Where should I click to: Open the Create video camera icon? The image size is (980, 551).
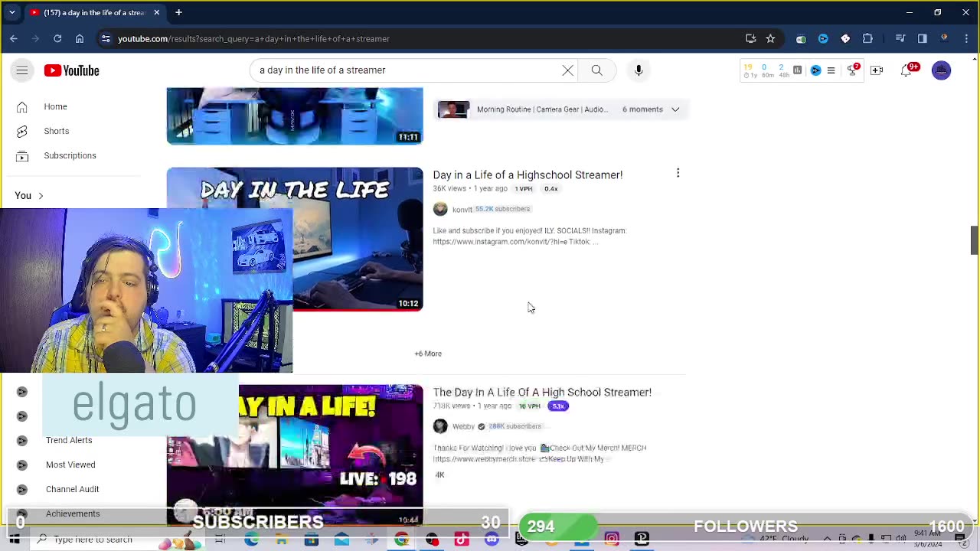(877, 70)
